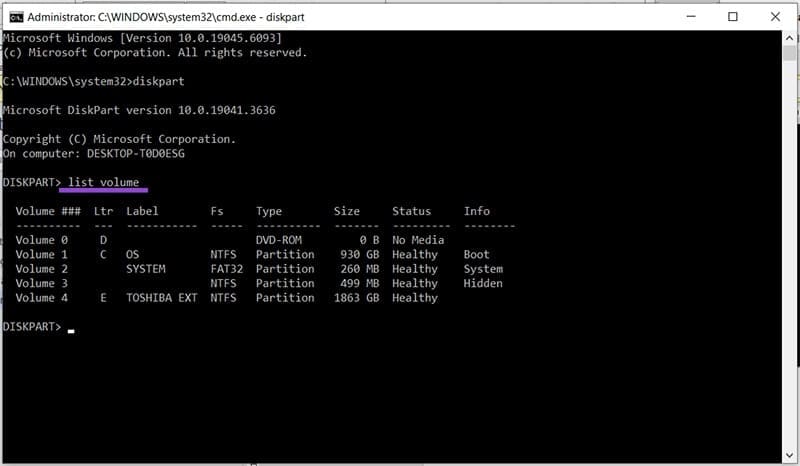
Task: Click the drive letter 'C' of Volume 1
Action: click(104, 254)
